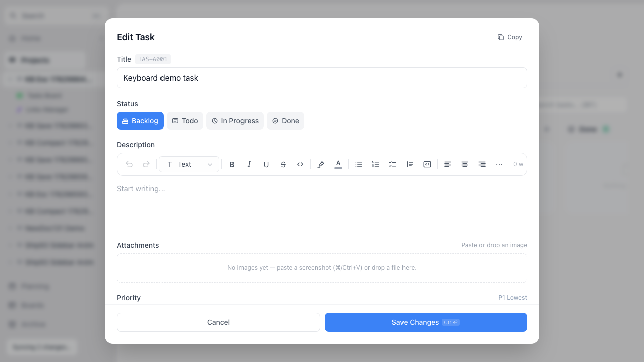Screen dimensions: 644x362
Task: Open the text color picker
Action: point(338,164)
